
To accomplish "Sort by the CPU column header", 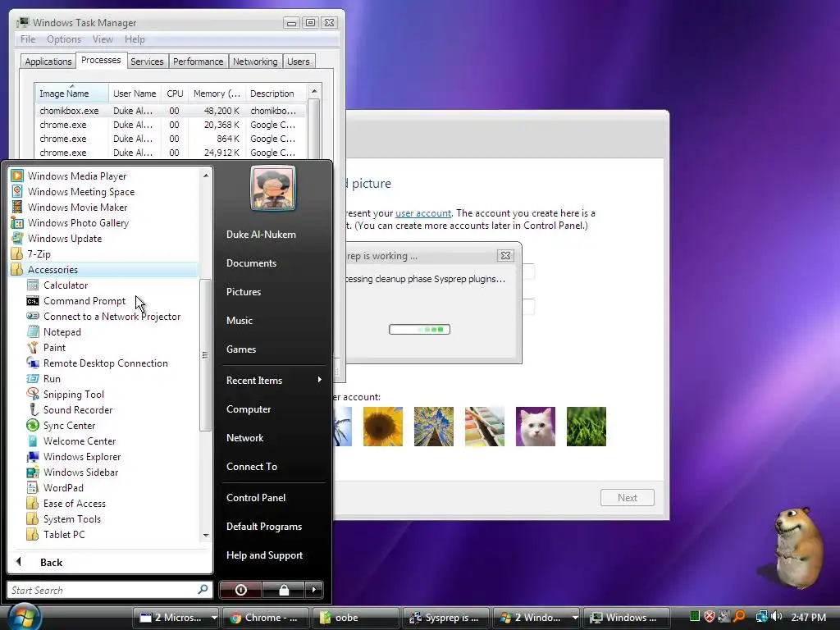I will (x=175, y=94).
